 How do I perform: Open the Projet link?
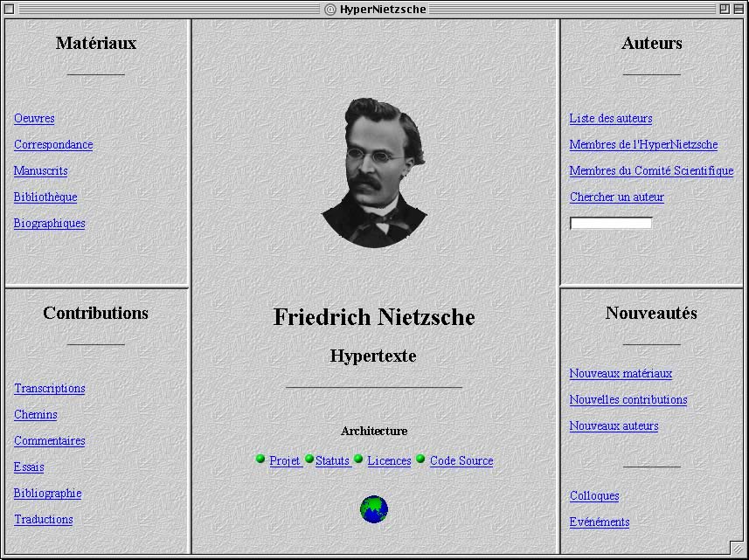pyautogui.click(x=285, y=461)
